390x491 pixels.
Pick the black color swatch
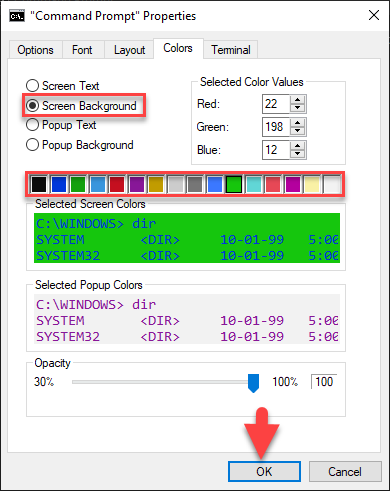(39, 184)
